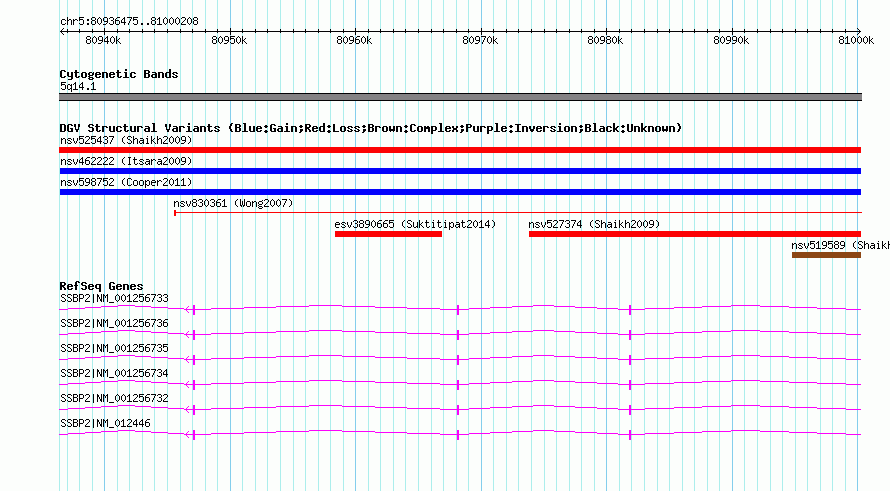Open nsv525437 (Shaikh2009) label
This screenshot has height=491, width=890.
tap(126, 140)
